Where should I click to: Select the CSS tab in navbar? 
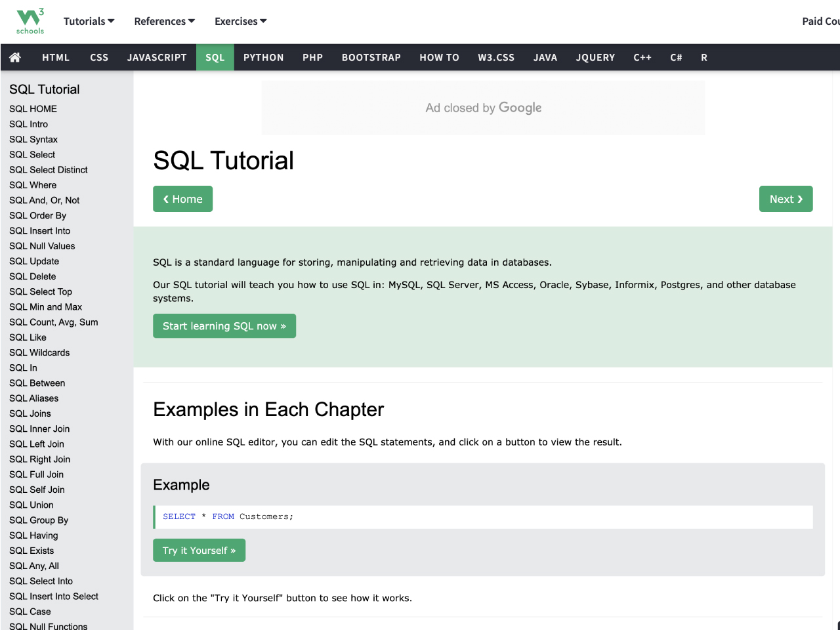click(99, 57)
